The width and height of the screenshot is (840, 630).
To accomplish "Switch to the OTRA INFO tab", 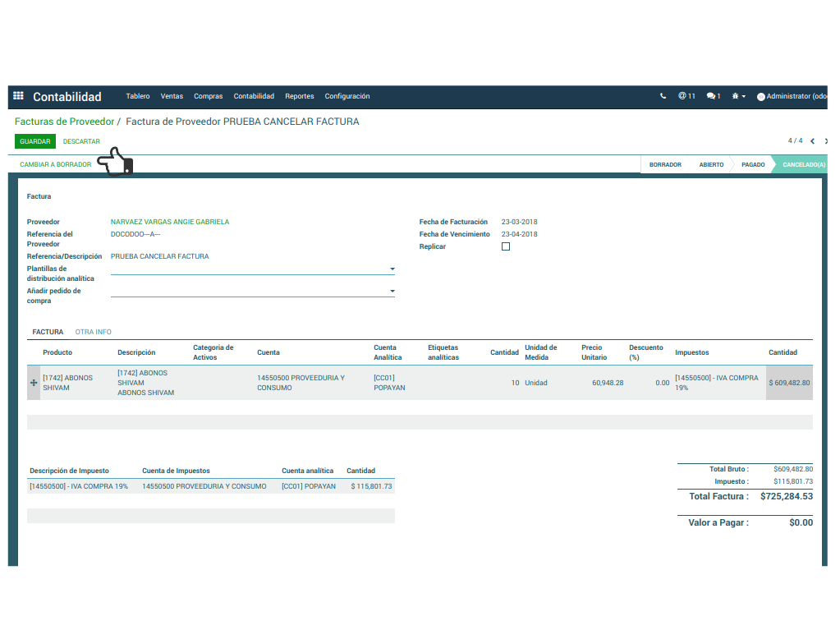I will (93, 332).
